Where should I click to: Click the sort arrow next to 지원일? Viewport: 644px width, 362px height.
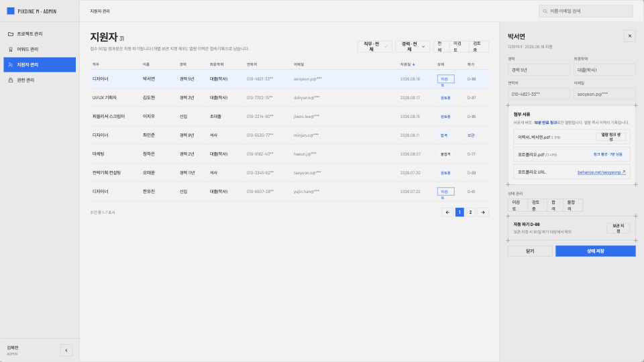click(x=414, y=64)
